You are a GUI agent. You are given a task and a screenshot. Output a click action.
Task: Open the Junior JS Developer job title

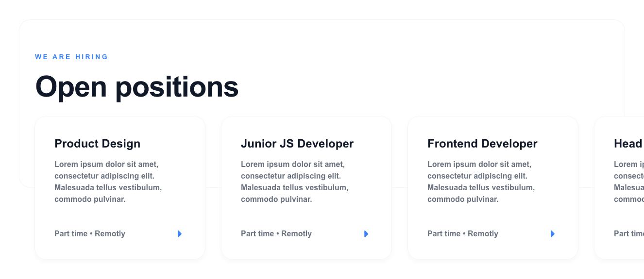pos(297,144)
